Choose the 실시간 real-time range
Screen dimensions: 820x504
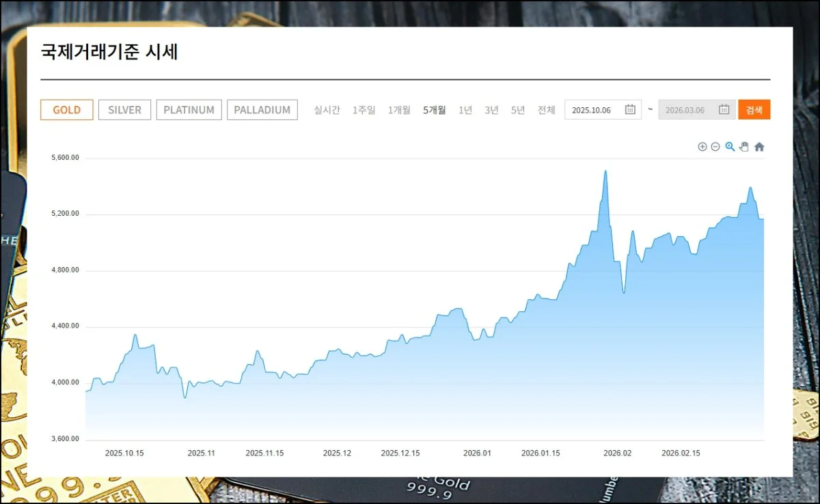[x=327, y=110]
